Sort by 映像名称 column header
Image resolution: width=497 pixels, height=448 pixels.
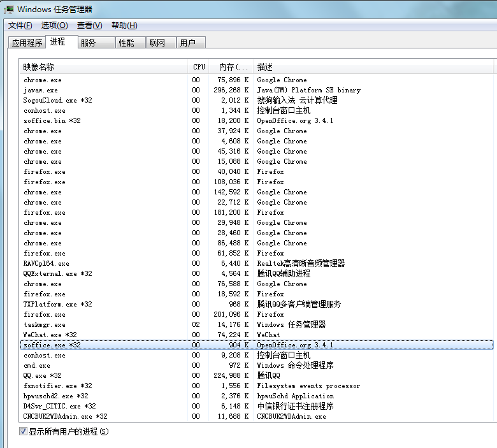click(103, 67)
